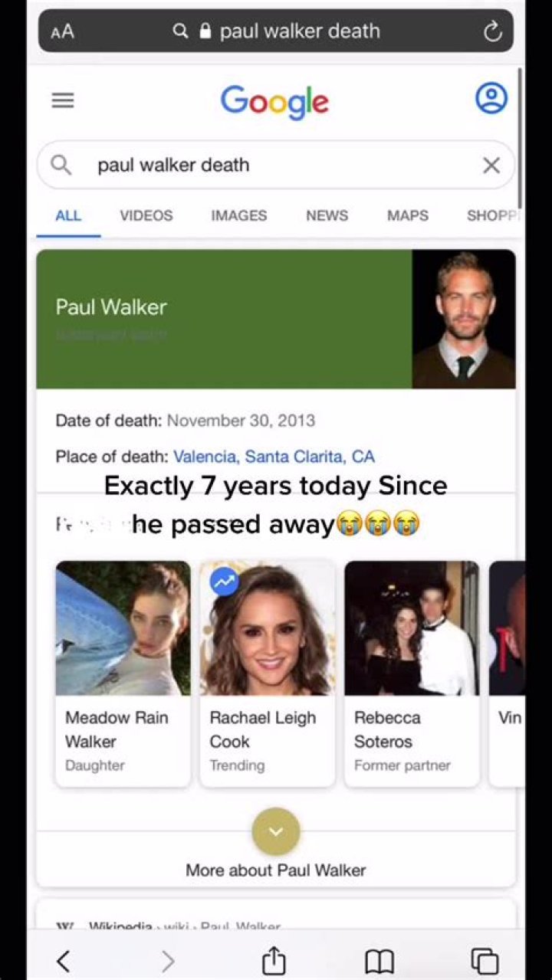Open the News search tab
Screen dimensions: 552x980
coord(327,215)
